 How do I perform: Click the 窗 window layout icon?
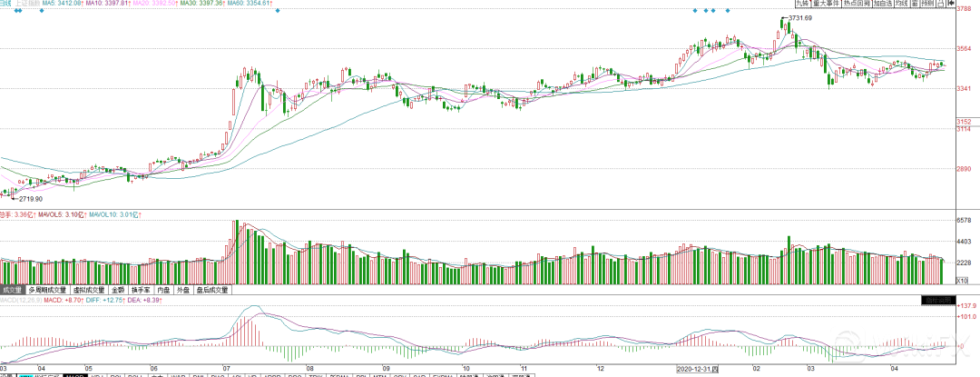916,5
